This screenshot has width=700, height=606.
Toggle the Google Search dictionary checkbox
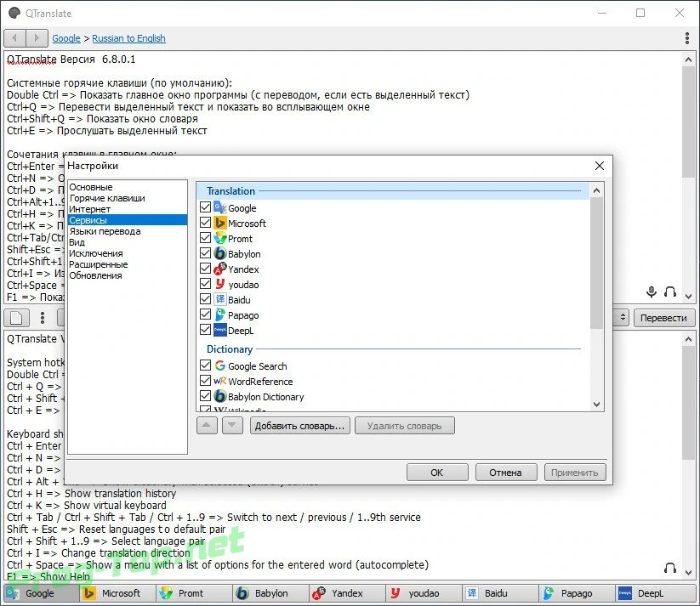(x=205, y=365)
